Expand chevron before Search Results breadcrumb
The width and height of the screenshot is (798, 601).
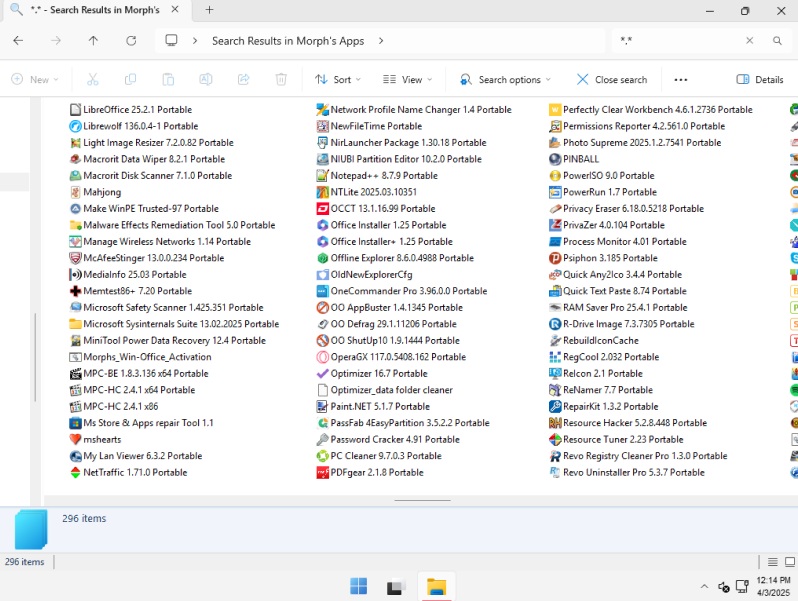coord(195,41)
